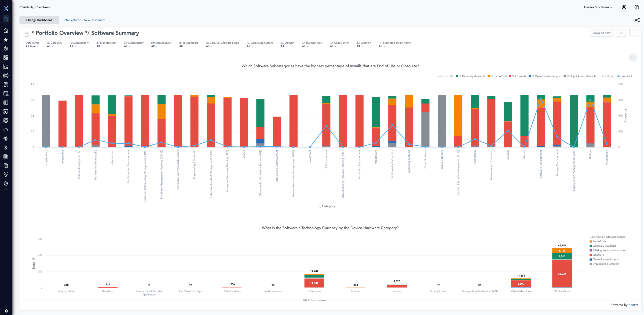Viewport: 644px width, 315px height.
Task: Click the Save as new button
Action: (x=602, y=33)
